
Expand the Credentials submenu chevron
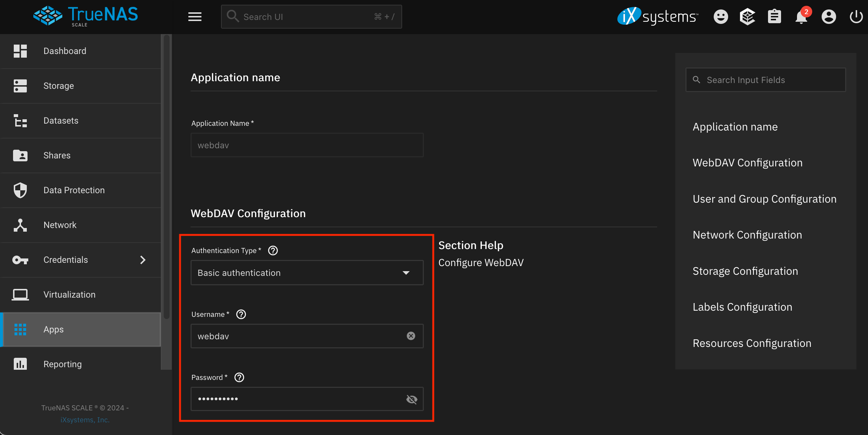point(143,260)
